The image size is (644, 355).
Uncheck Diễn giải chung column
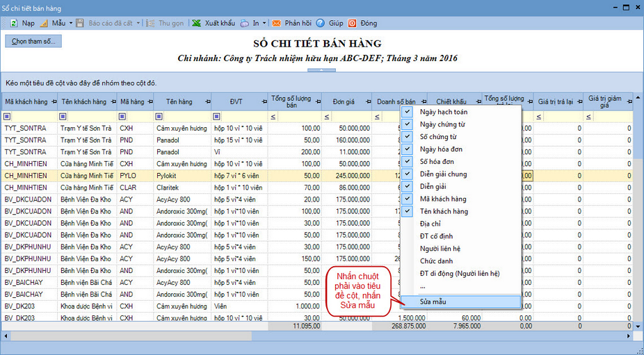click(x=407, y=174)
